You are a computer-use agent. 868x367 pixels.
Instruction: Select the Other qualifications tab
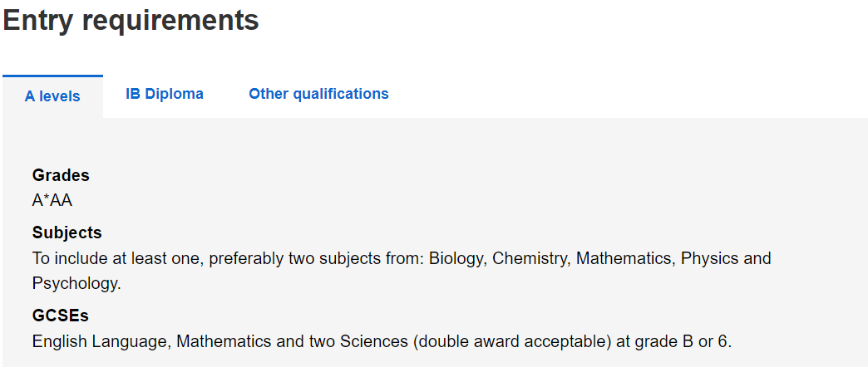click(x=319, y=94)
